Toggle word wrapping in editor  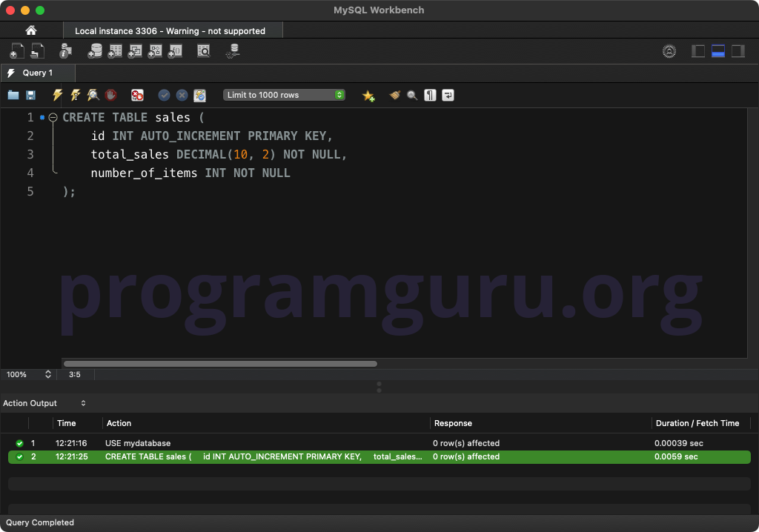tap(448, 95)
